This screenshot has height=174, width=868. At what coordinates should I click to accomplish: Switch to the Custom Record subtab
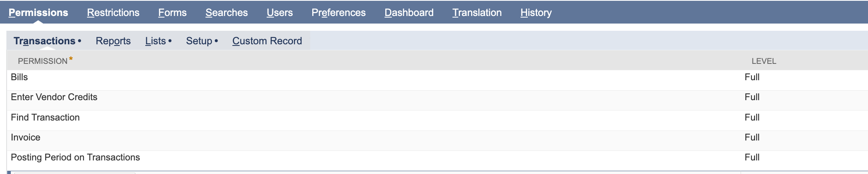(x=267, y=41)
